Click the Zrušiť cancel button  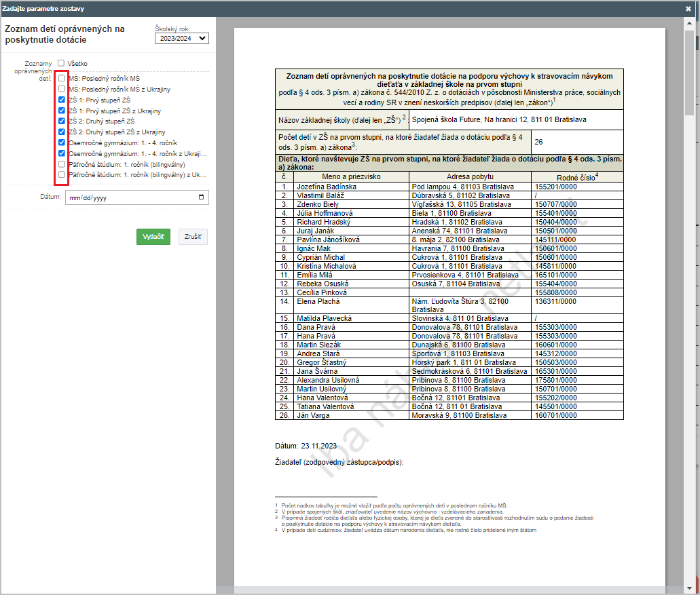[193, 236]
